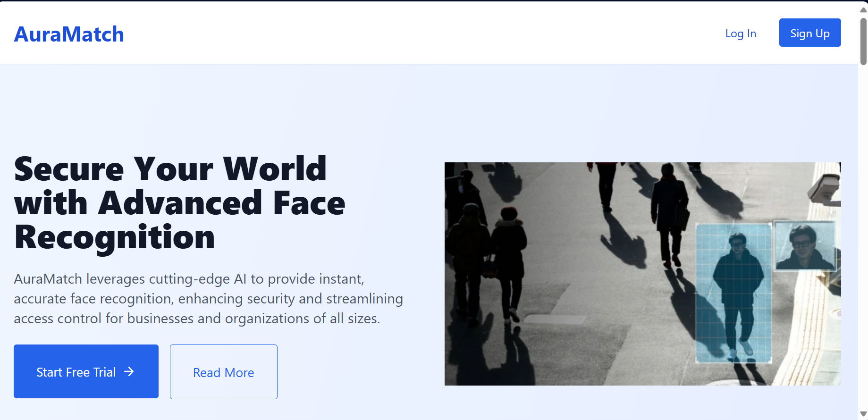The image size is (868, 420).
Task: Click the "Secure Your World" headline text
Action: pyautogui.click(x=170, y=169)
